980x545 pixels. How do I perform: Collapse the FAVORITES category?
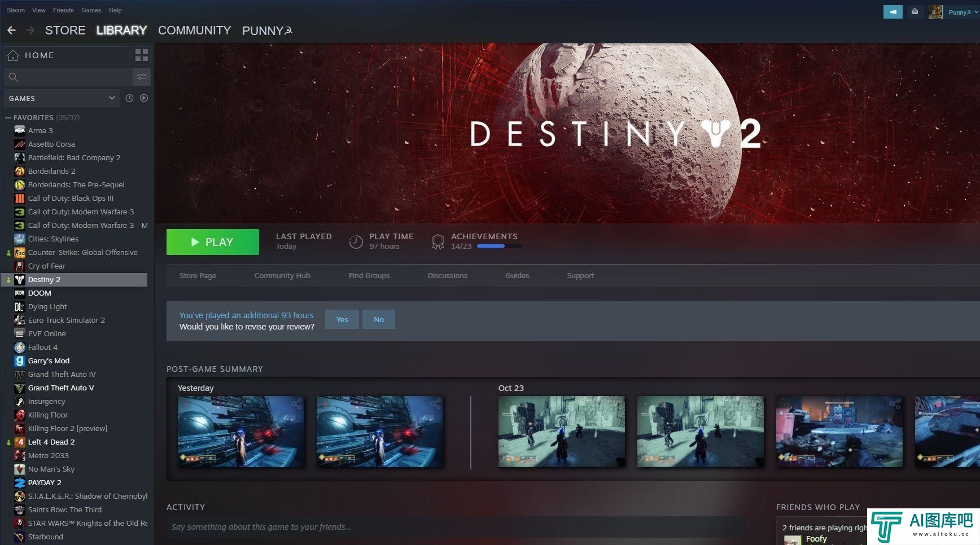tap(8, 117)
